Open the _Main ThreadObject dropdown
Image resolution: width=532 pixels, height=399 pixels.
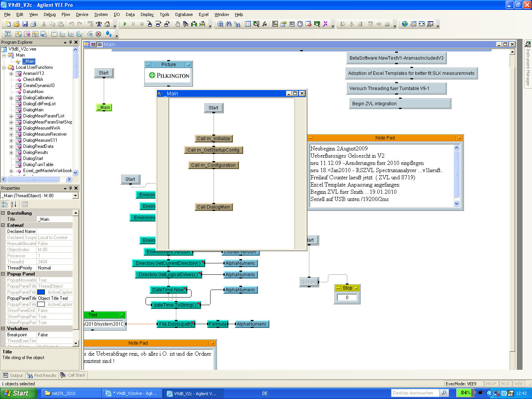pos(75,196)
